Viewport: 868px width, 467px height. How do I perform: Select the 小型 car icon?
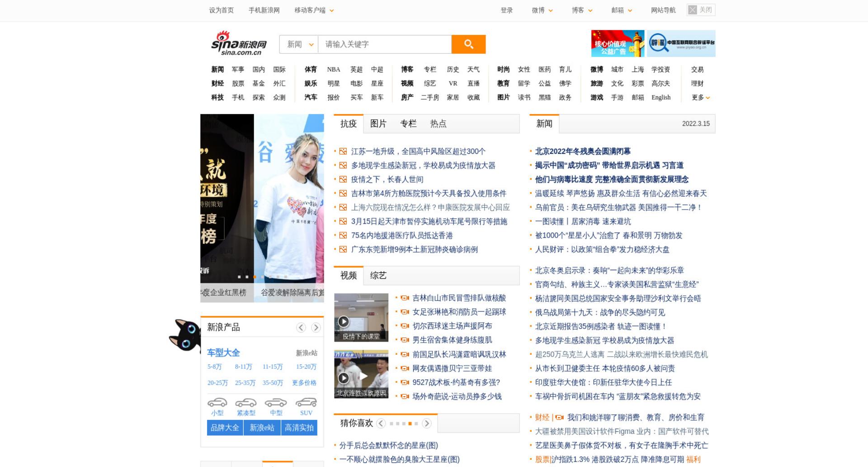(217, 402)
